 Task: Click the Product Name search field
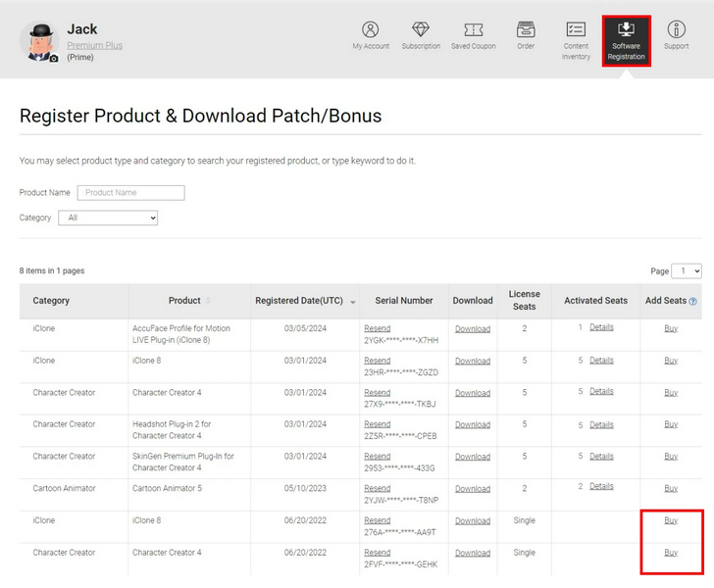click(x=131, y=192)
